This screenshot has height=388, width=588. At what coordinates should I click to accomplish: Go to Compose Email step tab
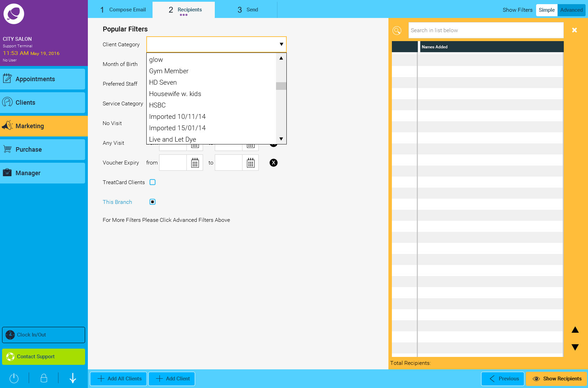coord(123,10)
